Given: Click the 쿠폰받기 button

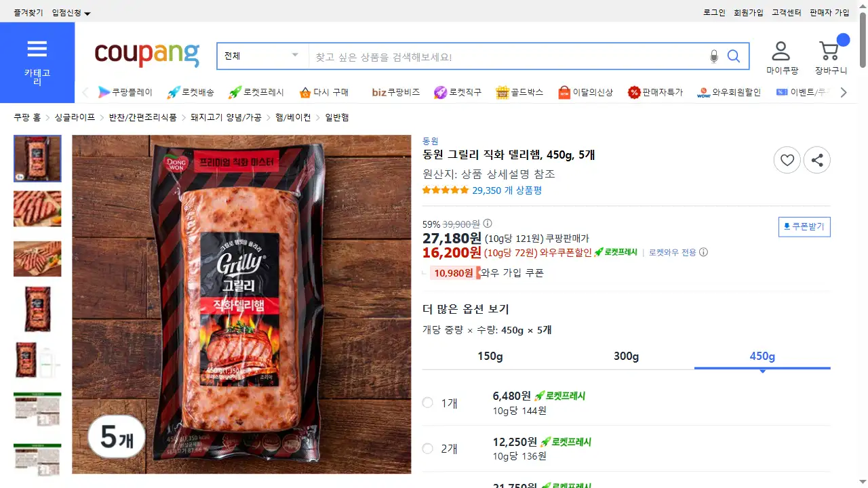Looking at the screenshot, I should pos(804,226).
